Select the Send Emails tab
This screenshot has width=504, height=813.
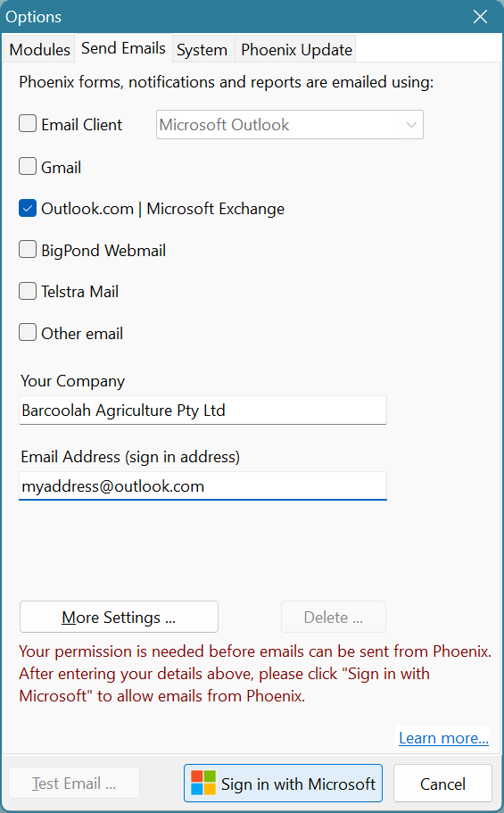[123, 48]
